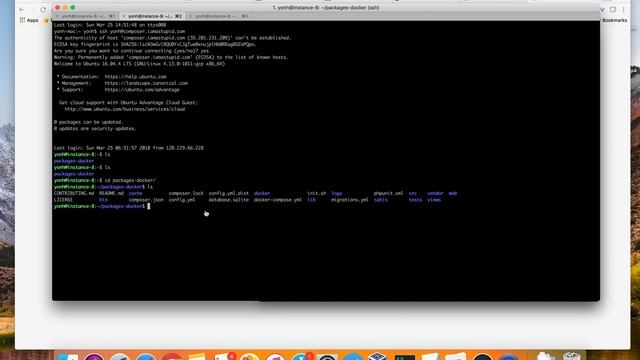Screen dimensions: 640x360
Task: Close the third terminal tab with its x
Action: 190,16
